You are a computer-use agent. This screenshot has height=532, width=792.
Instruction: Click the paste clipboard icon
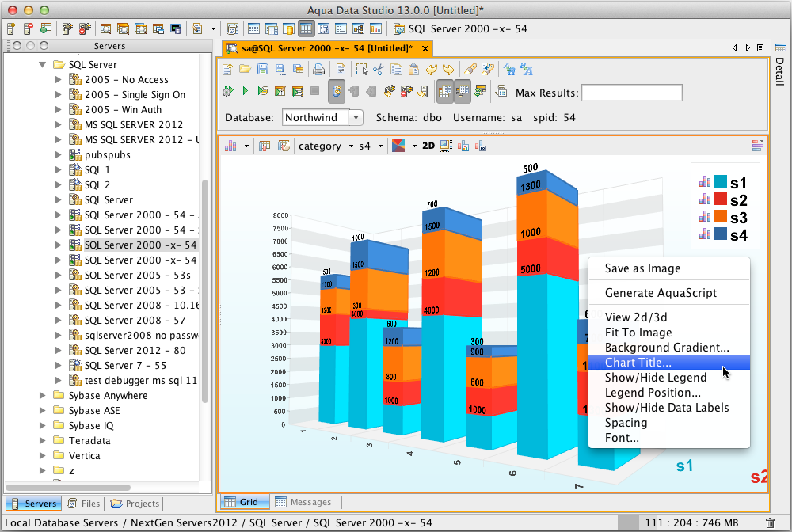[x=413, y=70]
